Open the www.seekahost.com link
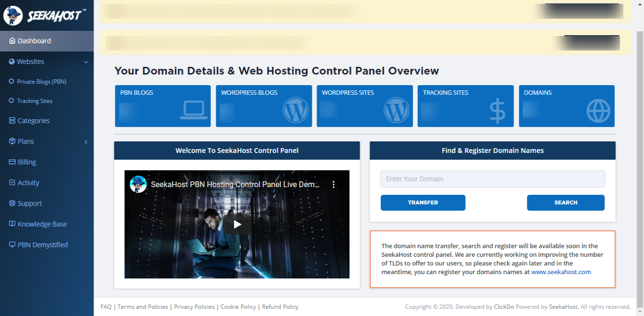The width and height of the screenshot is (644, 316). click(561, 272)
